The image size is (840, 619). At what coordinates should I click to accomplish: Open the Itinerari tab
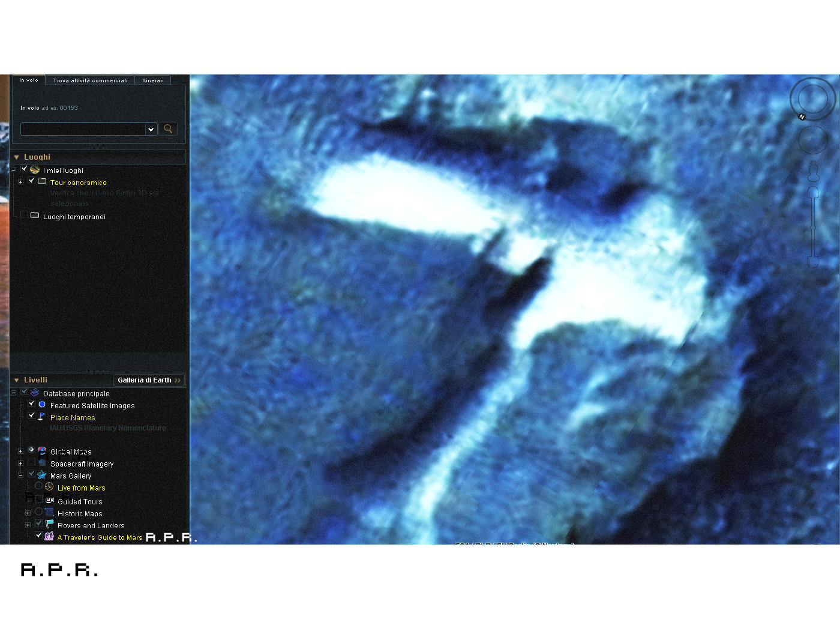153,80
